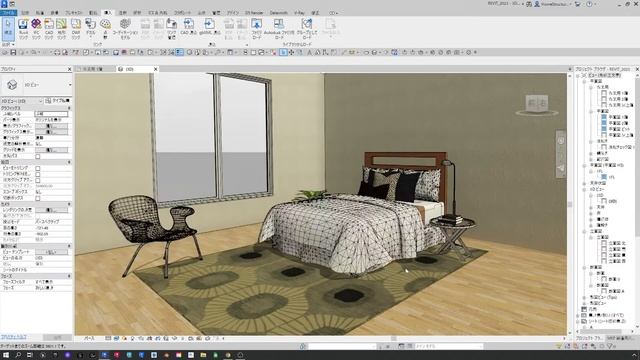Close the Properties palette
This screenshot has width=640, height=360.
click(x=69, y=69)
